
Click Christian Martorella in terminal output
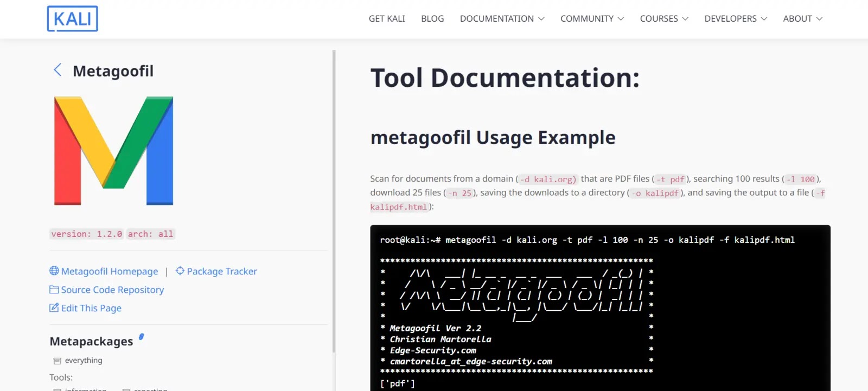point(441,339)
